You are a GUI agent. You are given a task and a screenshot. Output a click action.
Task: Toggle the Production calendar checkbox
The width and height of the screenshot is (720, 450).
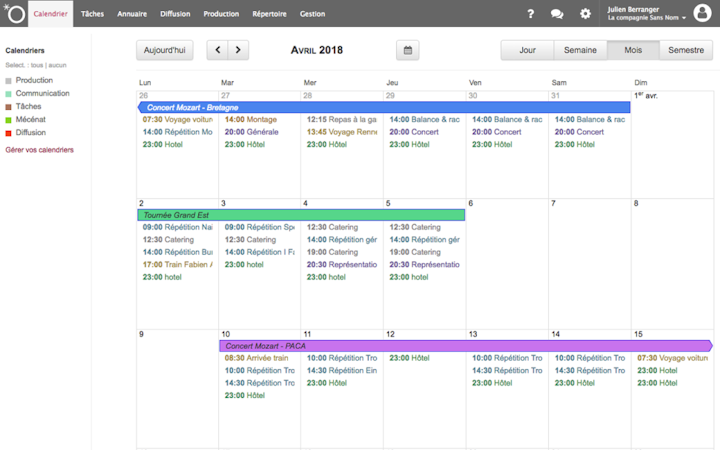[x=9, y=81]
